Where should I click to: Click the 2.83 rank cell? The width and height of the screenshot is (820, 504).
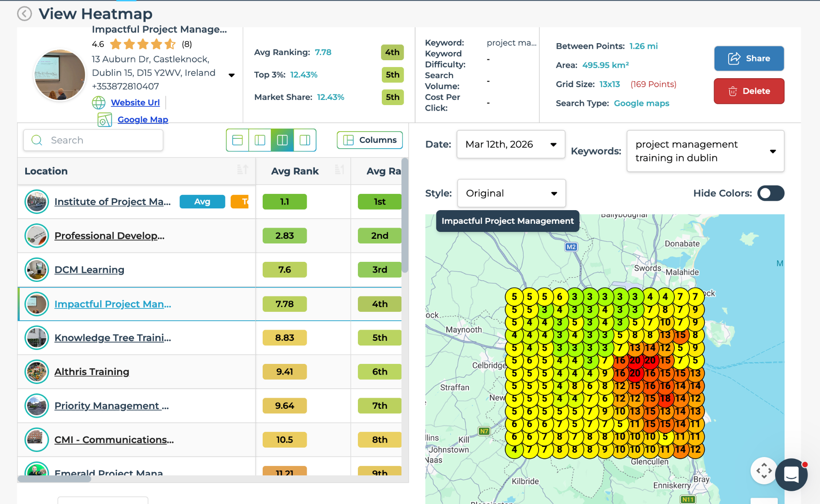tap(284, 236)
